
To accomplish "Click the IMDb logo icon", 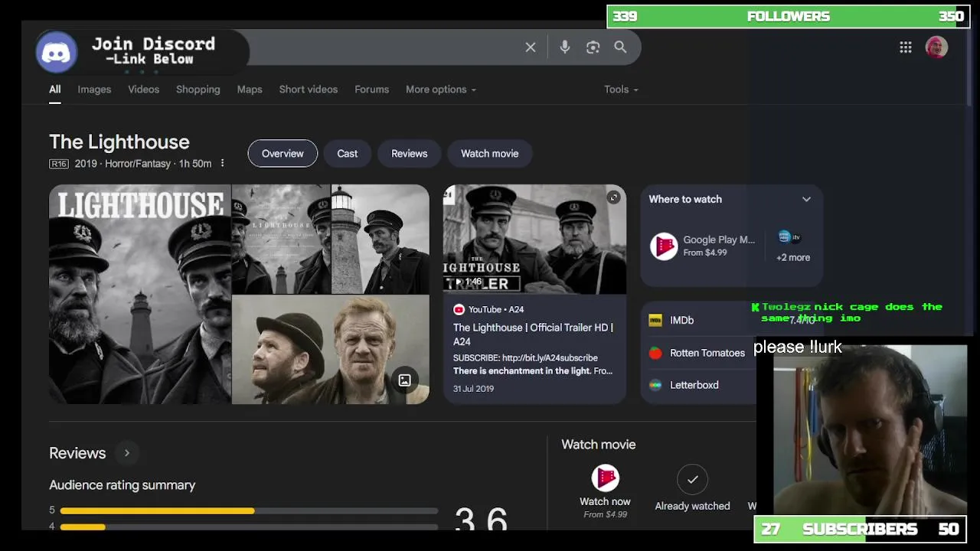I will point(655,321).
